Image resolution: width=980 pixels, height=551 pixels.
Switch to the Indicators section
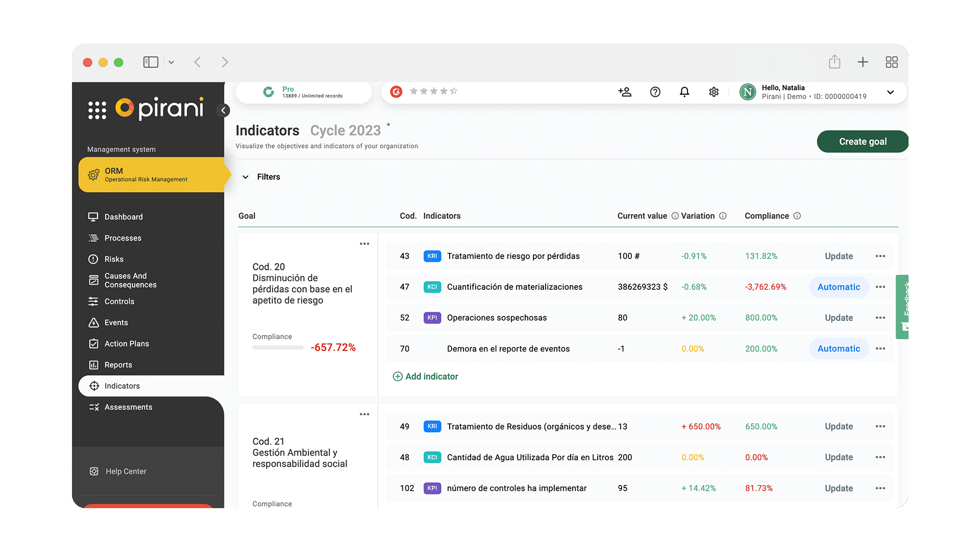pyautogui.click(x=122, y=386)
